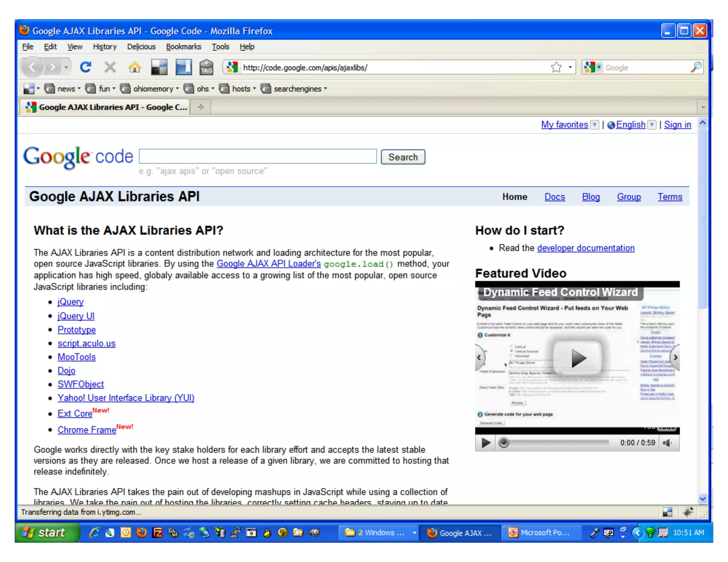Open the English language dropdown arrow
The width and height of the screenshot is (728, 562).
click(652, 125)
